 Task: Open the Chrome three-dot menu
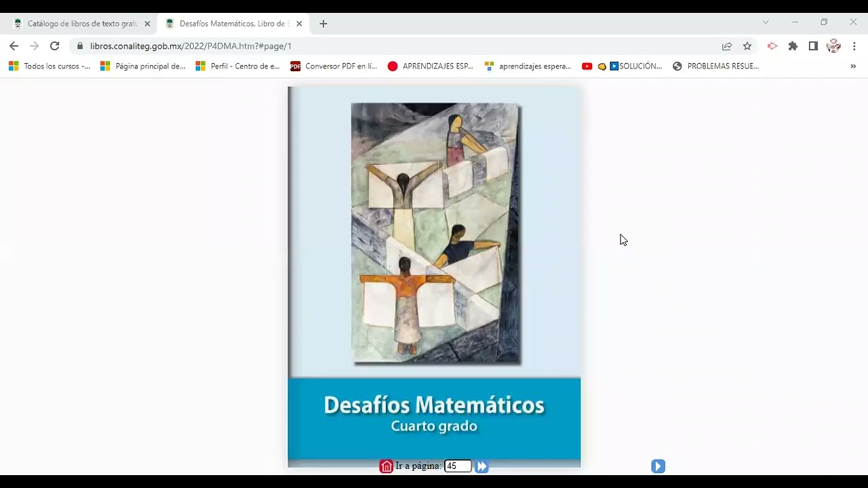[x=854, y=46]
